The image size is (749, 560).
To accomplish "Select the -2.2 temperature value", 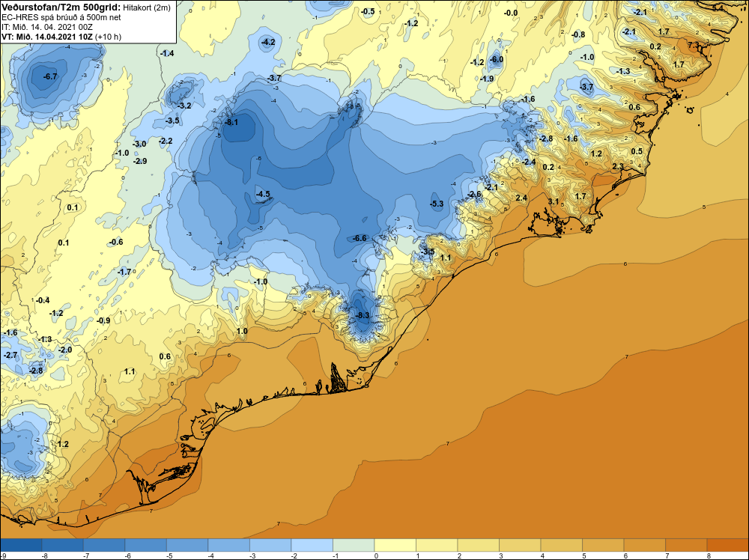I will point(166,141).
